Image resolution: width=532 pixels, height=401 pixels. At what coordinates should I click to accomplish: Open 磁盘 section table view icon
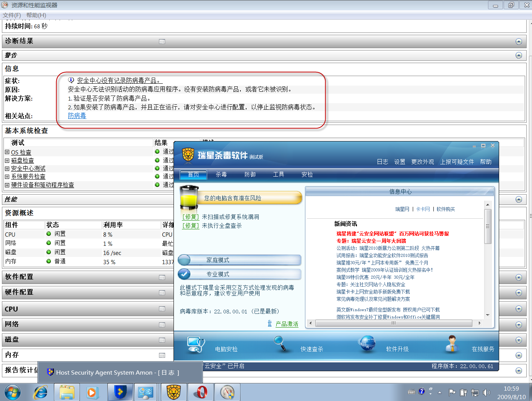[x=162, y=340]
